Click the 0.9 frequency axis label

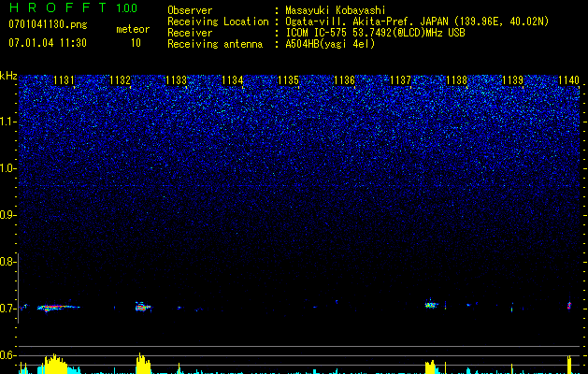[7, 215]
